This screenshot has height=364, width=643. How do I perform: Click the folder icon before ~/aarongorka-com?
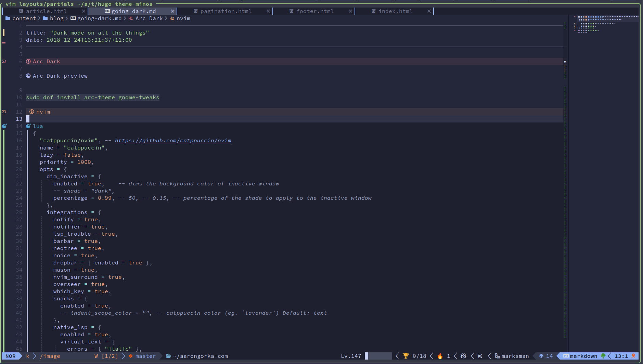coord(169,356)
